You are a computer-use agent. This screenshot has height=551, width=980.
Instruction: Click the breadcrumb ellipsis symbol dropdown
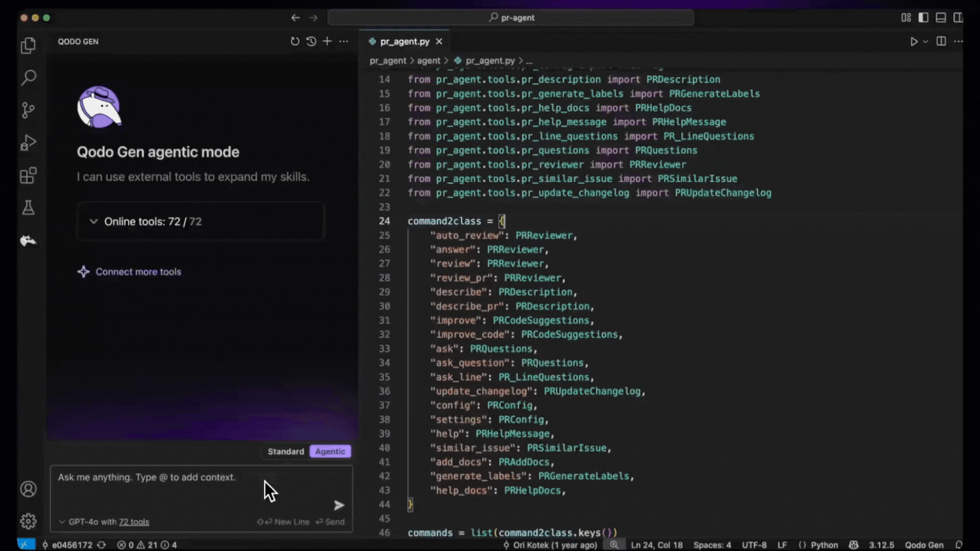pos(529,61)
